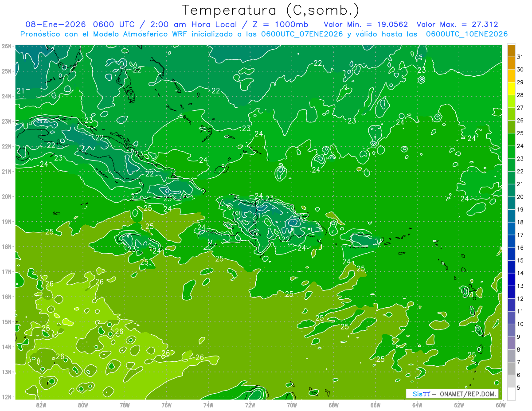Click the color scale number 11

pos(520,312)
